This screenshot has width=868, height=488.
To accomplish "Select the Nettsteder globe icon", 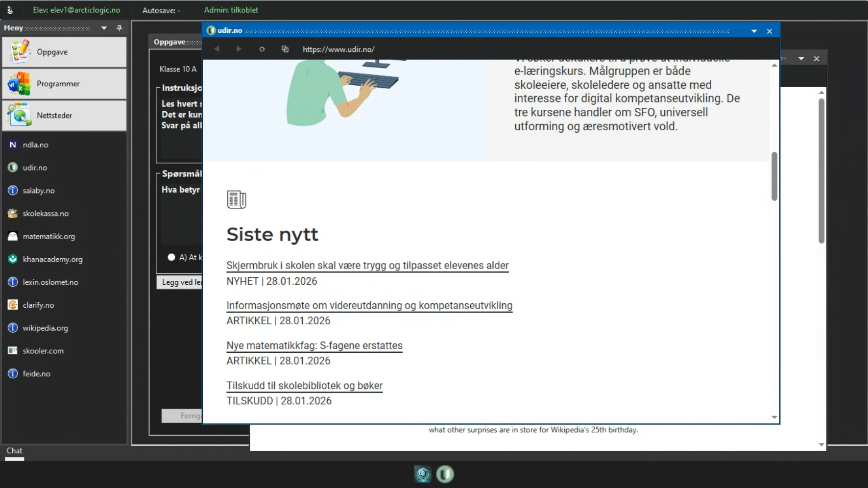I will [19, 116].
